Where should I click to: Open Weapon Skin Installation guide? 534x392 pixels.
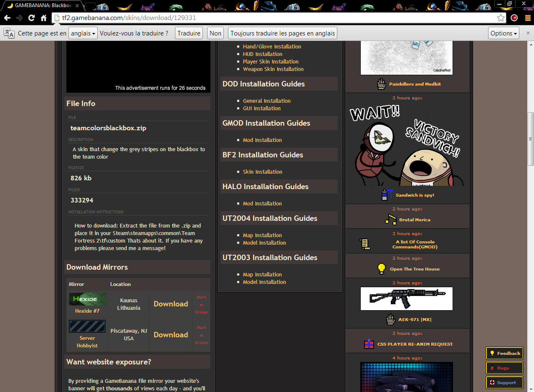click(x=273, y=69)
